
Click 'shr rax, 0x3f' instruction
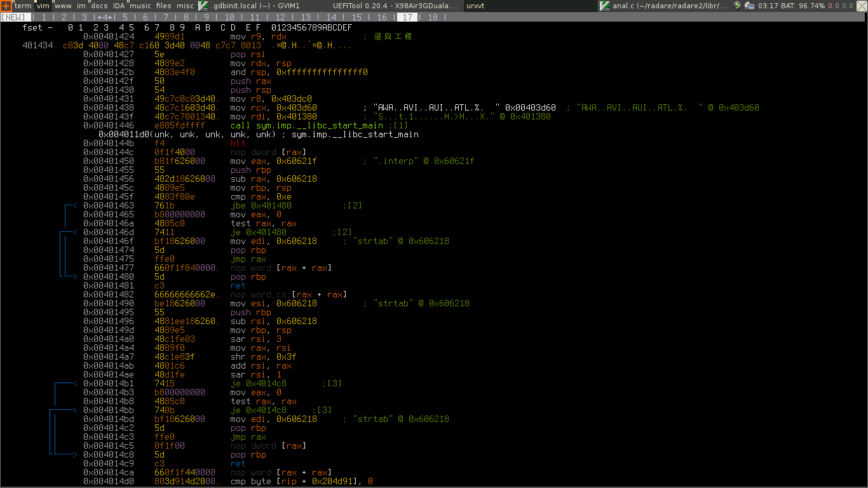(264, 357)
